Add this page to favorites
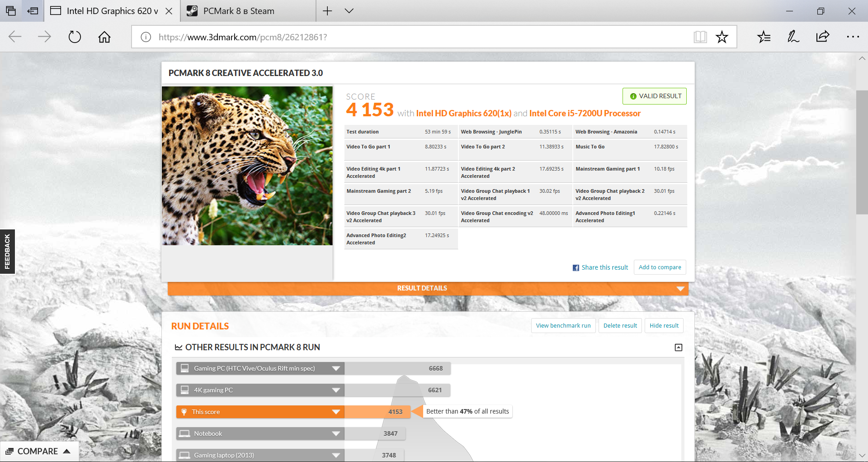Screen dimensions: 868x462 [722, 37]
